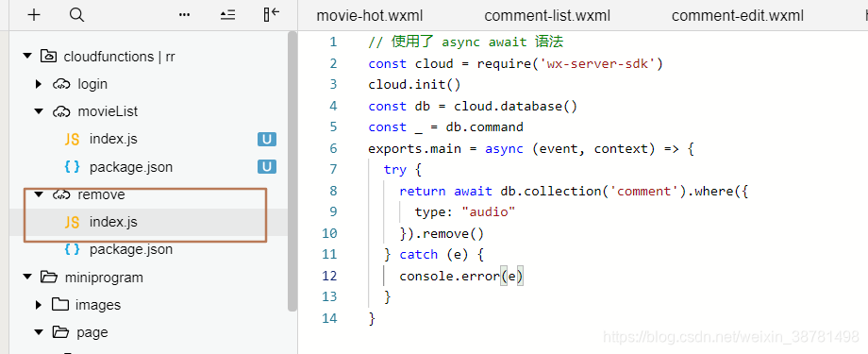868x354 pixels.
Task: Collapse the movieList cloud function folder
Action: [38, 111]
